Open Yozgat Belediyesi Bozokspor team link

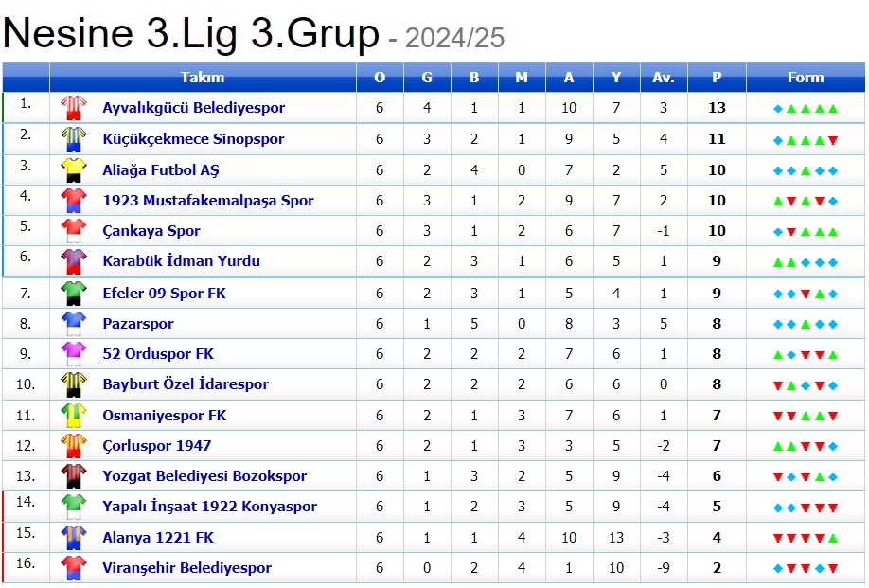coord(206,476)
